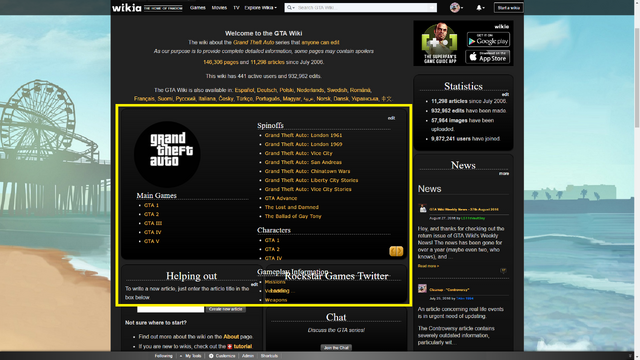
Task: Click the About page link
Action: pos(231,337)
